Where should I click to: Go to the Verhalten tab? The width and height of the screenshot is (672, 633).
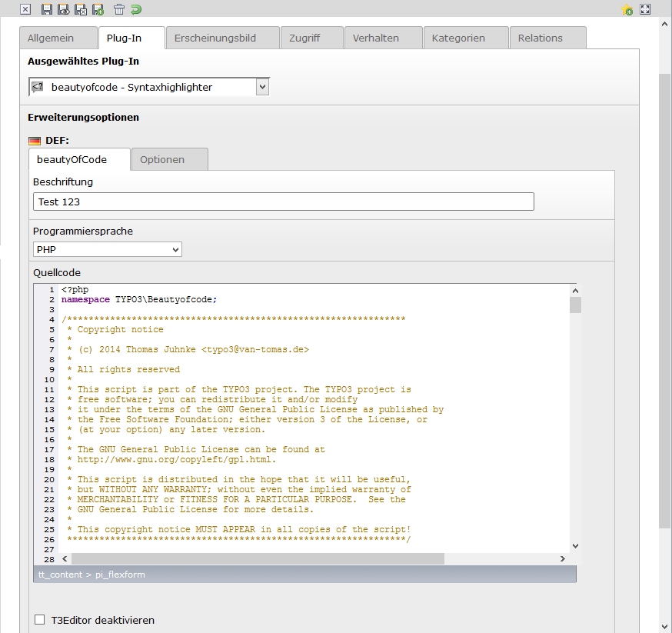[x=384, y=38]
